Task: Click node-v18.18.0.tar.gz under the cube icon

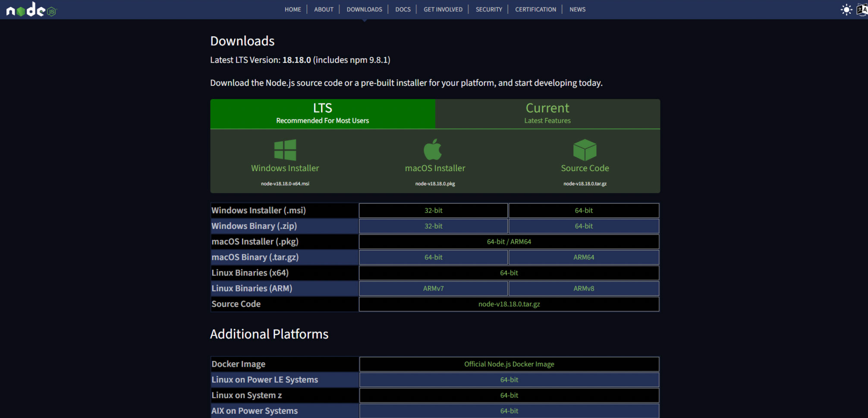Action: tap(585, 184)
